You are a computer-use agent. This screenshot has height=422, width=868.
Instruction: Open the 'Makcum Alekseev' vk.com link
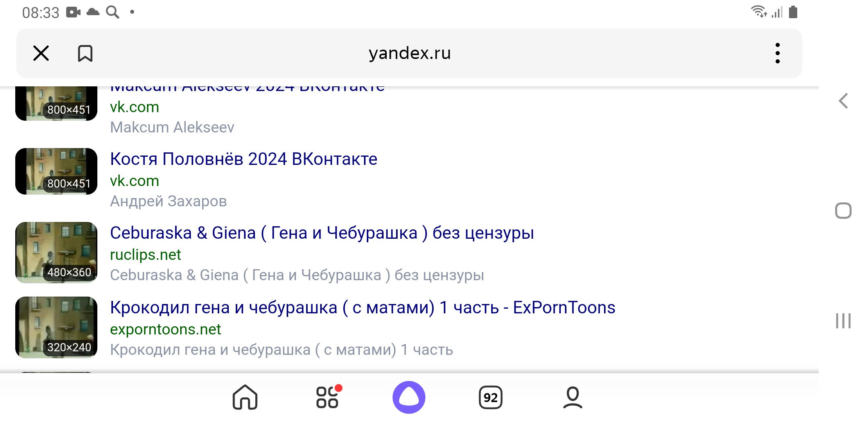point(135,107)
